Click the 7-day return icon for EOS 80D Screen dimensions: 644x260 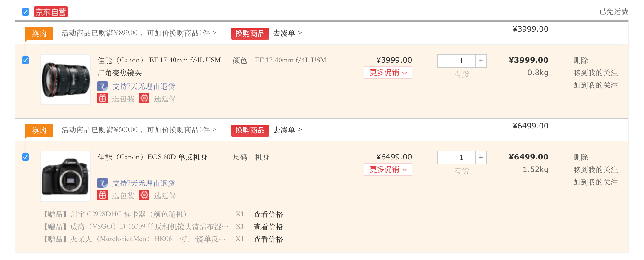tap(103, 183)
